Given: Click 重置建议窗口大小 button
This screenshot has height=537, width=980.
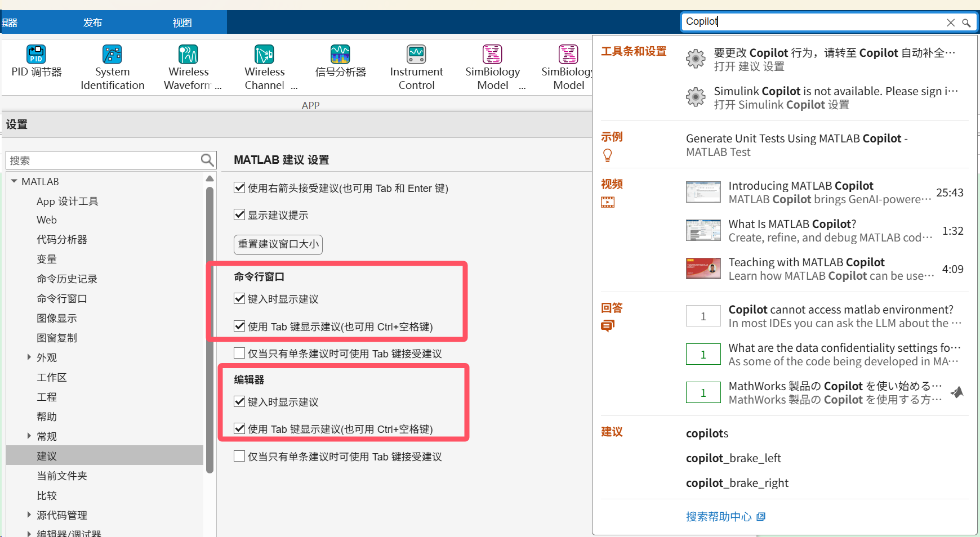Looking at the screenshot, I should point(278,244).
